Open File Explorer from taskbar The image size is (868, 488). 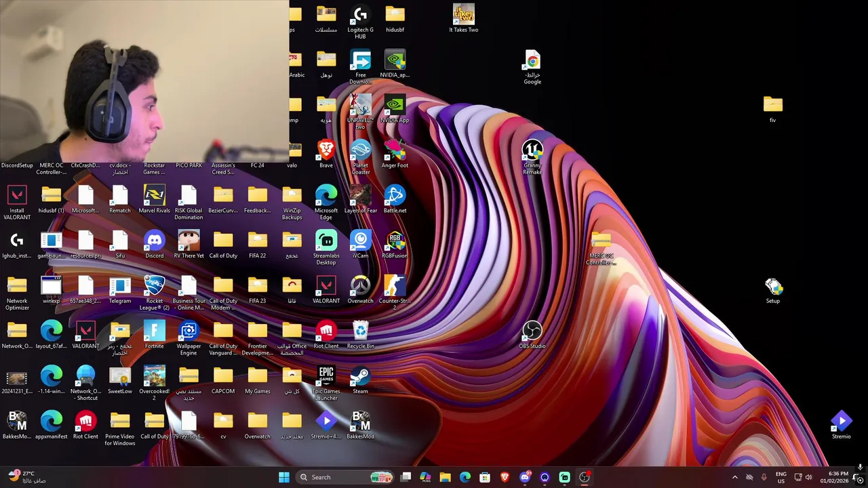coord(445,477)
